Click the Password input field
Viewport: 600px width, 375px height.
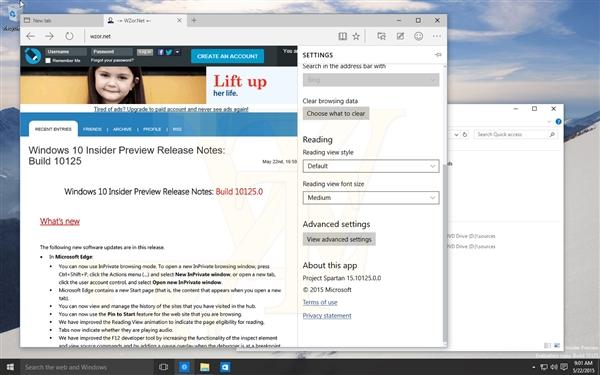112,52
